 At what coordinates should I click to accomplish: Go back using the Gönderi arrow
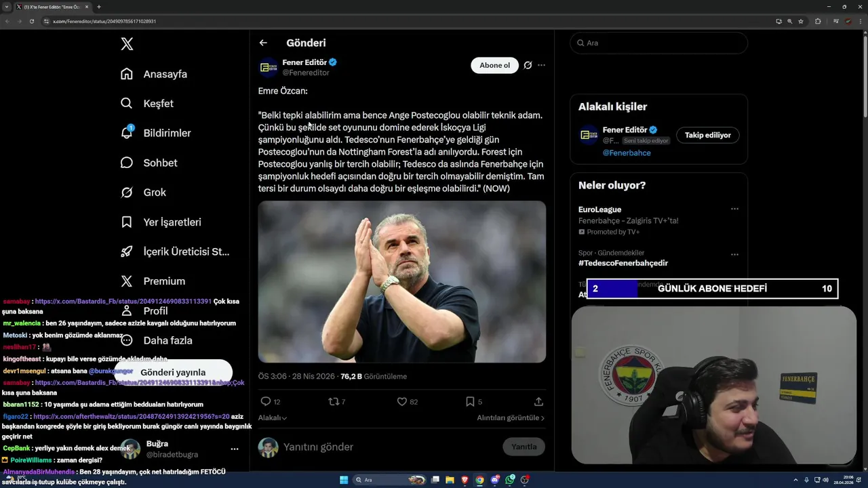coord(263,43)
